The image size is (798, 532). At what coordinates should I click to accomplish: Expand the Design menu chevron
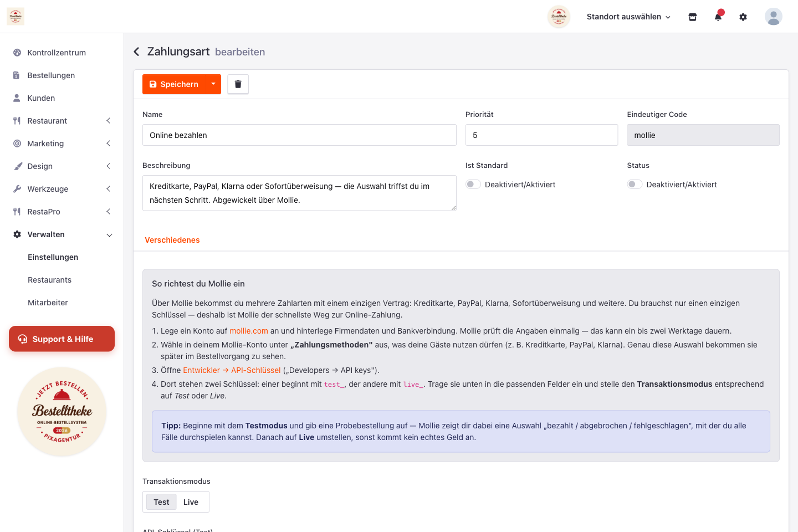click(x=109, y=166)
